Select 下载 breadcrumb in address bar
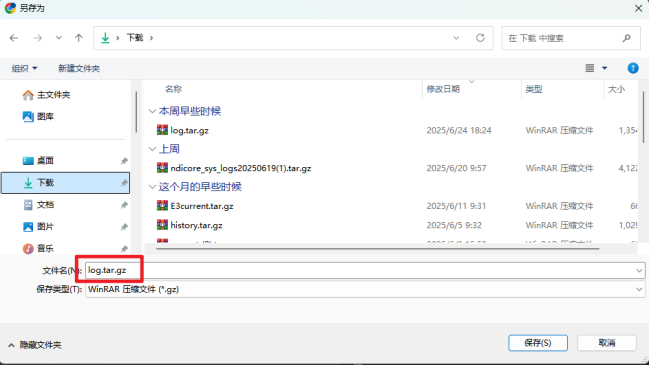The height and width of the screenshot is (366, 649). click(x=135, y=38)
